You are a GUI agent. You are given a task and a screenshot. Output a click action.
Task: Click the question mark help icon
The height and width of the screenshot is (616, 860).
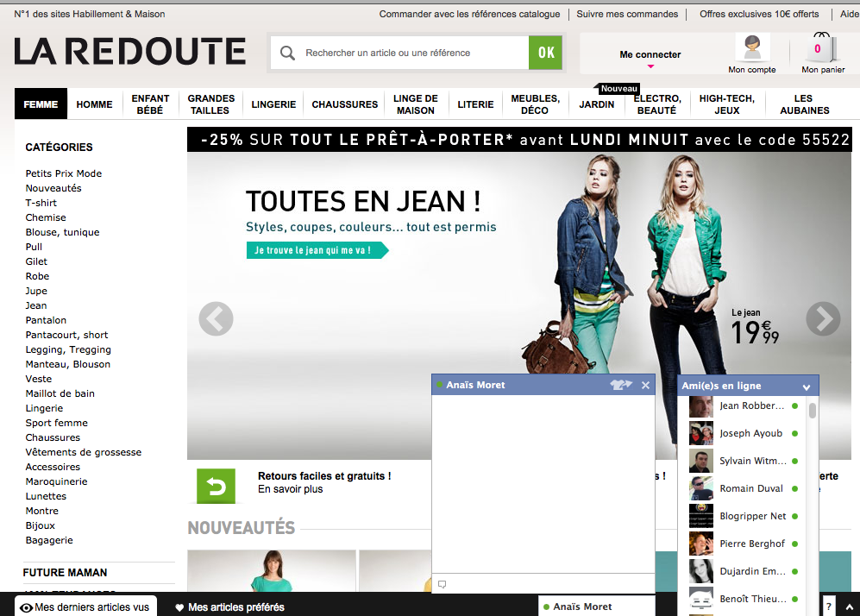829,607
